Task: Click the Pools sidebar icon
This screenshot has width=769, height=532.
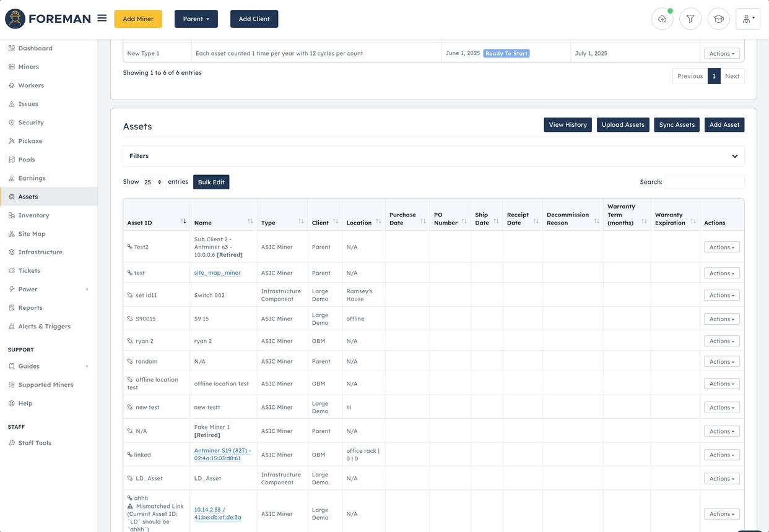Action: coord(12,160)
